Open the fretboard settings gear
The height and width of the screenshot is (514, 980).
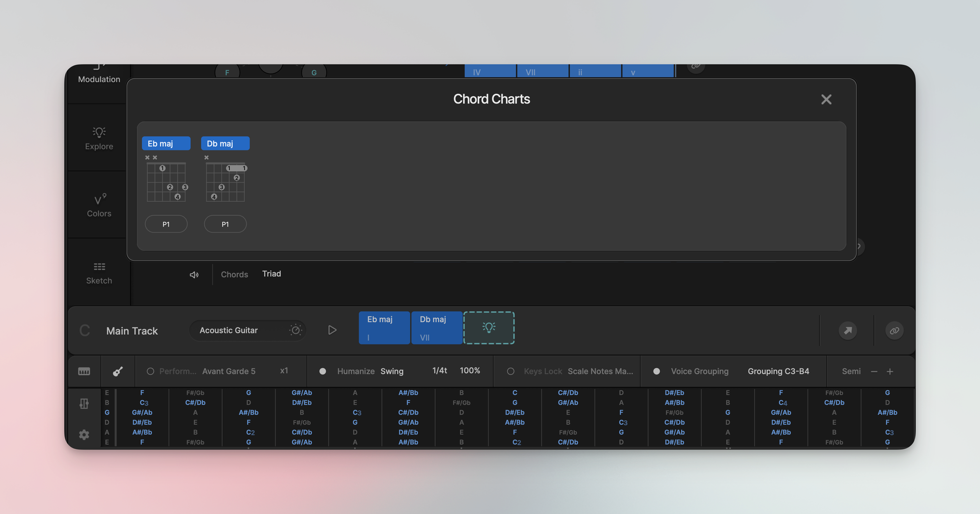point(84,435)
